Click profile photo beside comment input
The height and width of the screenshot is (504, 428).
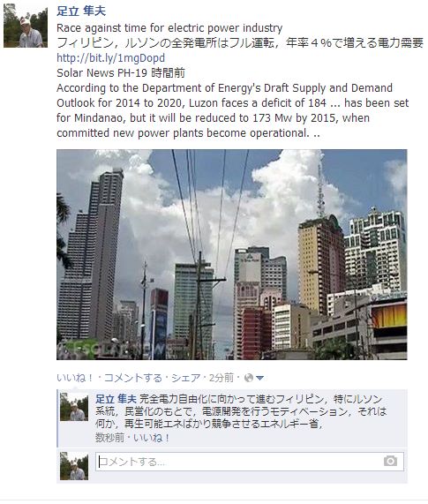coord(74,466)
